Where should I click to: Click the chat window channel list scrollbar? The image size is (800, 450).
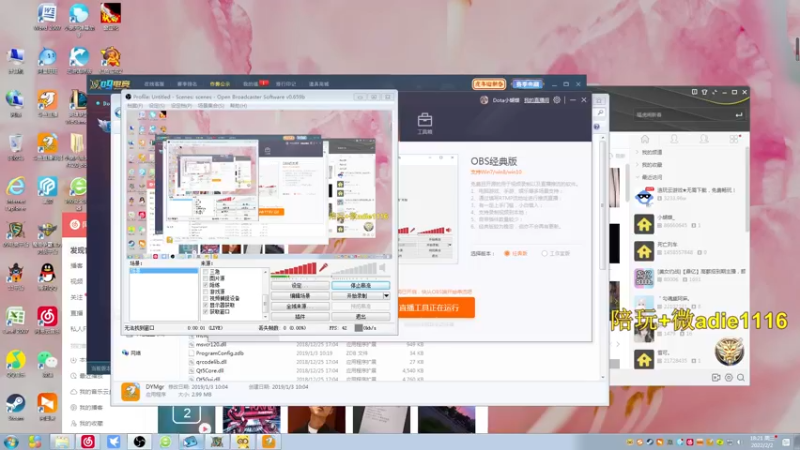pos(746,189)
